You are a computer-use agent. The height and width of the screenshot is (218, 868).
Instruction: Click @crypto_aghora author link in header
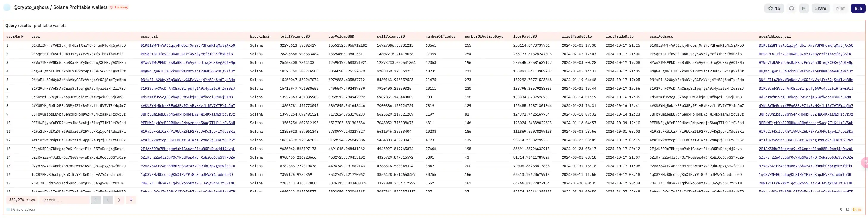point(31,7)
